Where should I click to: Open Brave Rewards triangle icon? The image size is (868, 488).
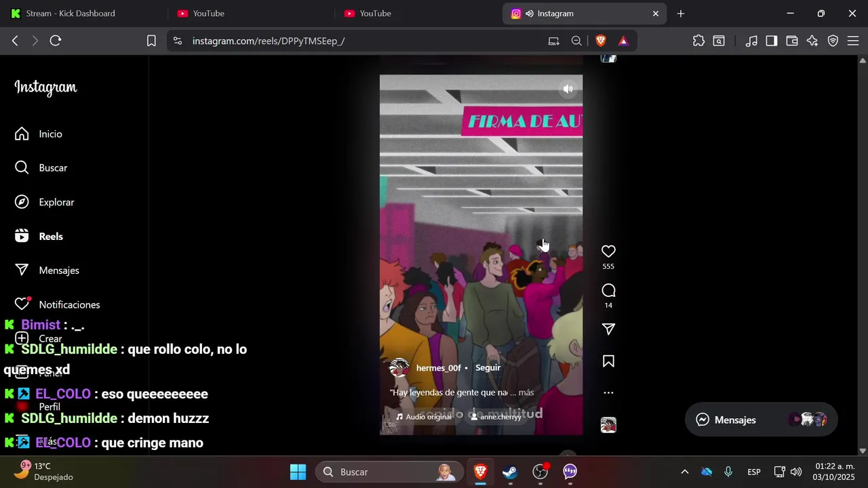click(x=623, y=41)
